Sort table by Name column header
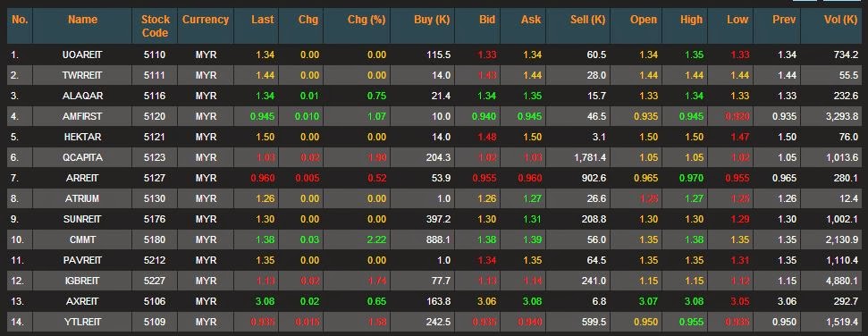Screen dimensions: 868x336 click(x=82, y=20)
